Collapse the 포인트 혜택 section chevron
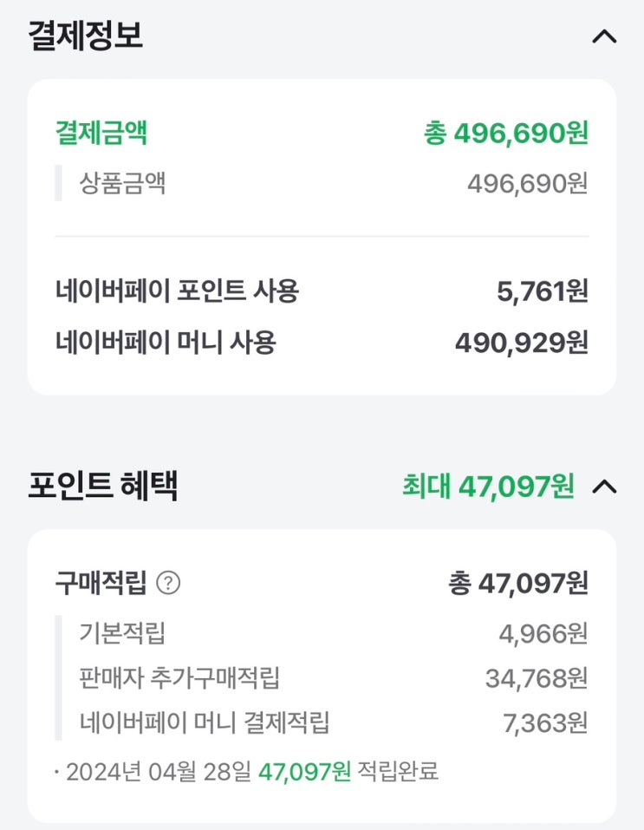This screenshot has height=830, width=644. 603,487
